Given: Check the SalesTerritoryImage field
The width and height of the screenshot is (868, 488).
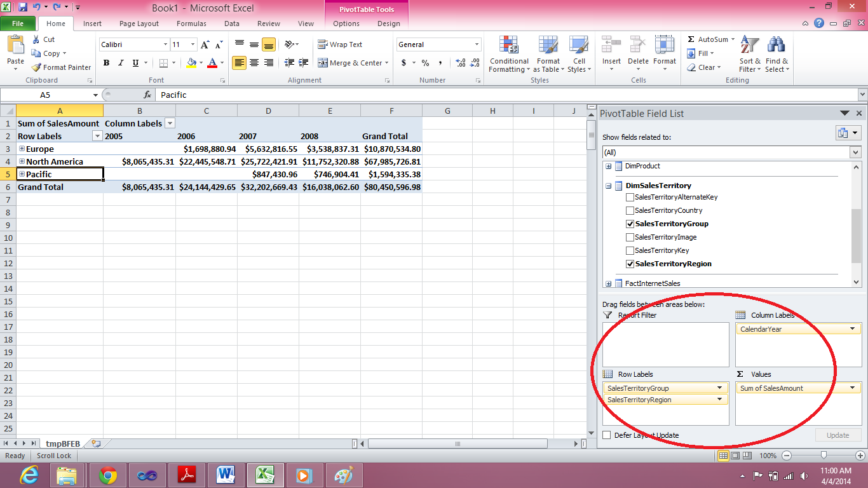Looking at the screenshot, I should (630, 237).
